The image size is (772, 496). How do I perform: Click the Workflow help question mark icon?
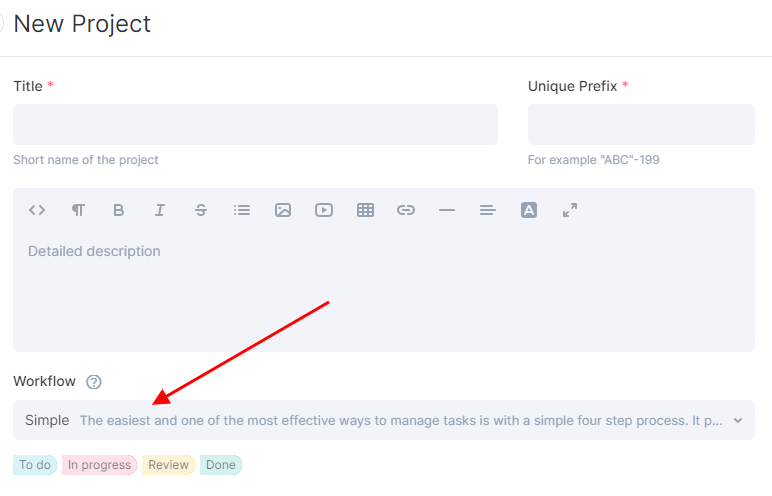(x=94, y=382)
